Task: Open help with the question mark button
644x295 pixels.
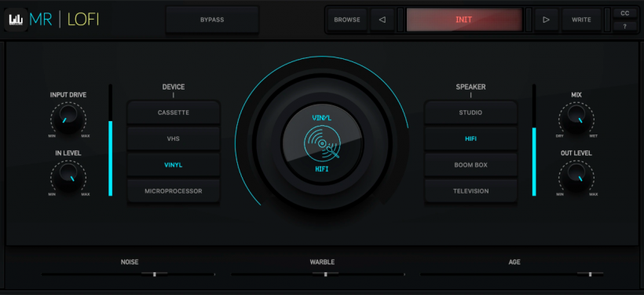Action: 624,26
